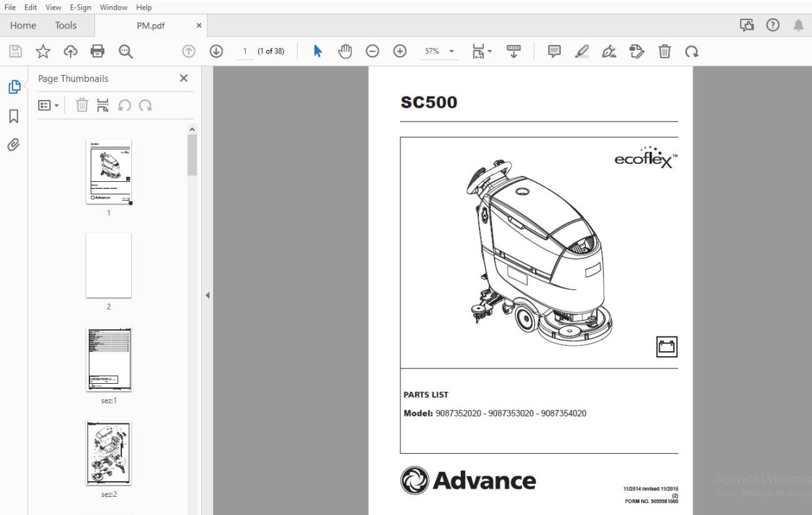Star this file as favorite
The height and width of the screenshot is (515, 812).
point(43,51)
